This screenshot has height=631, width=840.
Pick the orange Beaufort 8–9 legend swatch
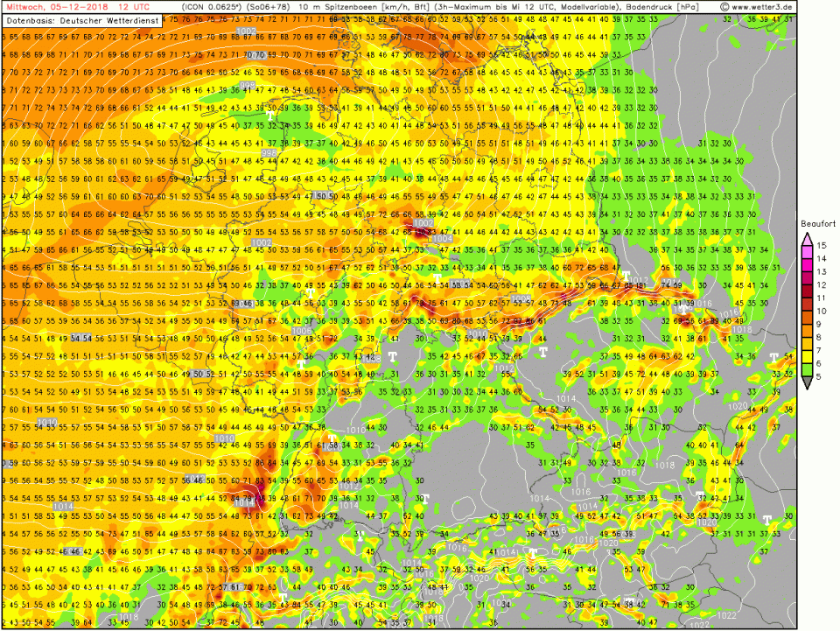point(807,331)
